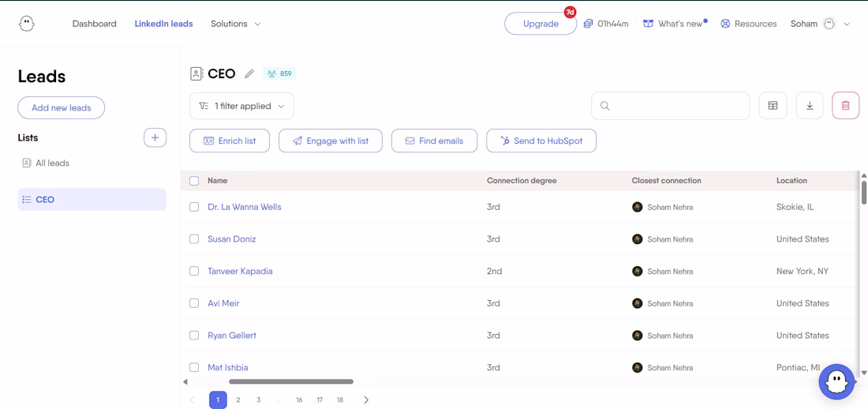Click the PhantomBuster ghost logo

pos(26,24)
